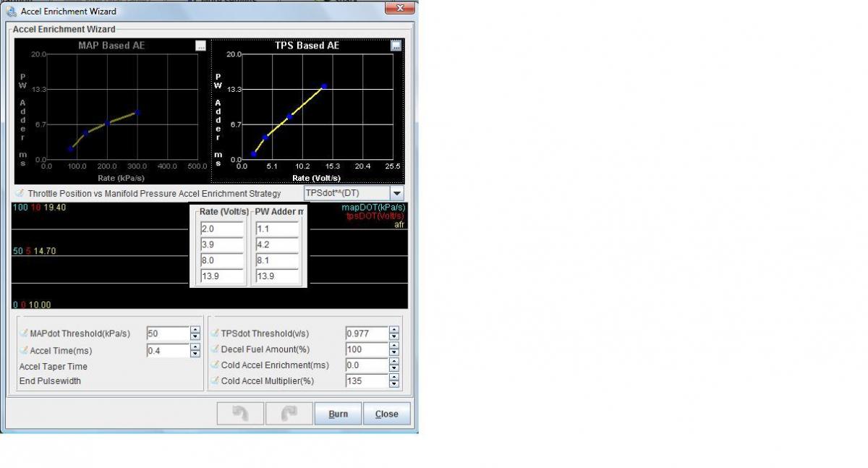Click the Undo arrow button
The height and width of the screenshot is (468, 868).
point(239,414)
